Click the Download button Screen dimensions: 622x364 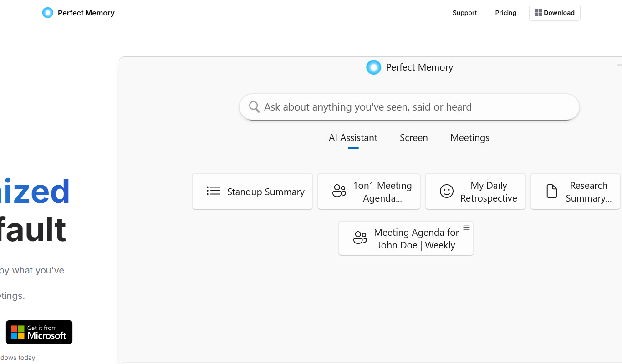555,13
